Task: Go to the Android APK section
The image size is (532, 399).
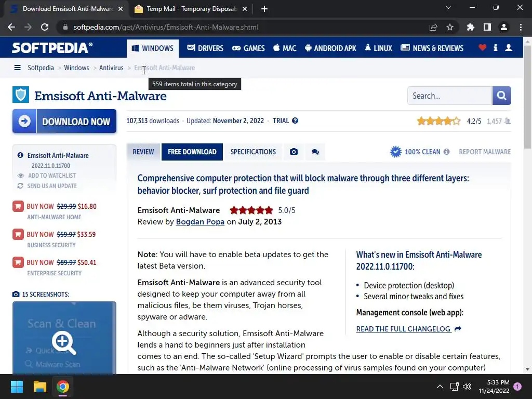Action: [x=330, y=48]
